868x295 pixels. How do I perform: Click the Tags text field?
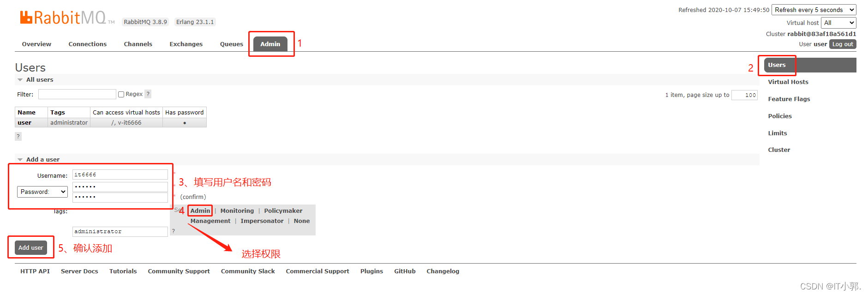pyautogui.click(x=120, y=232)
